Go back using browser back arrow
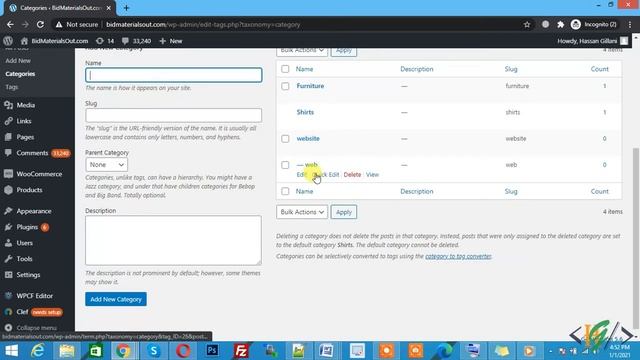Viewport: 640px width, 360px height. [x=10, y=24]
